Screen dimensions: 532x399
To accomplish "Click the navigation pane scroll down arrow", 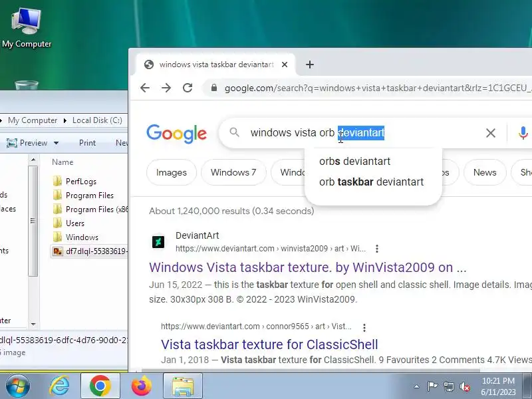I will point(33,324).
